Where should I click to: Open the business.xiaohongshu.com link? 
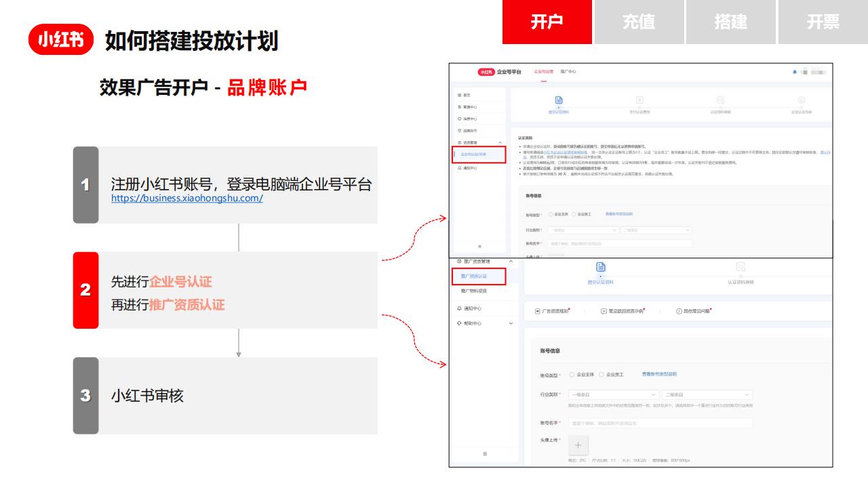pyautogui.click(x=187, y=198)
